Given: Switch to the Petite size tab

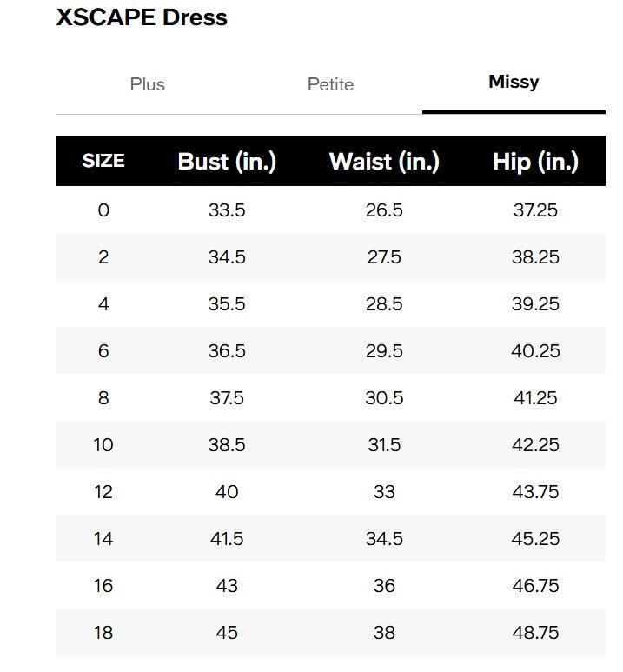Looking at the screenshot, I should (x=330, y=84).
